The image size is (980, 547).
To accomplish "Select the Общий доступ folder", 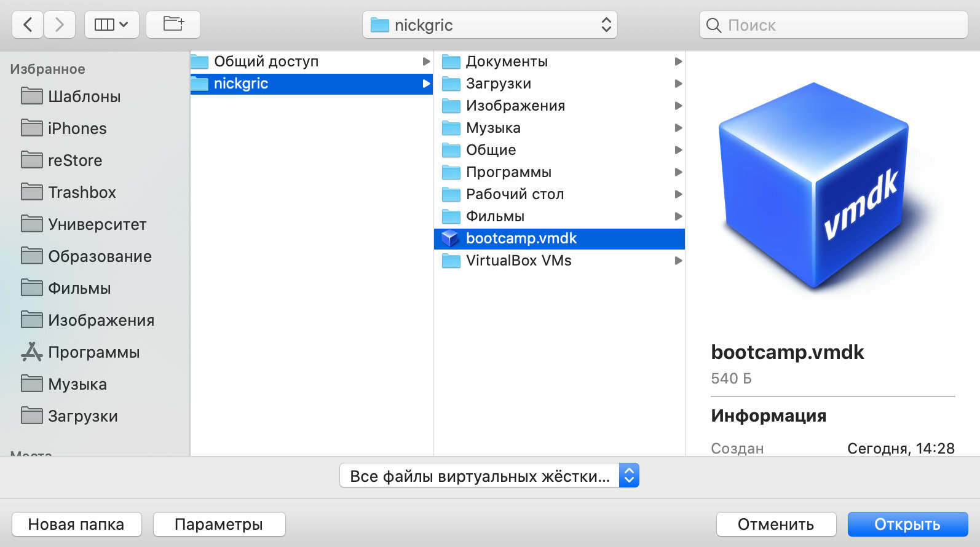I will (311, 61).
